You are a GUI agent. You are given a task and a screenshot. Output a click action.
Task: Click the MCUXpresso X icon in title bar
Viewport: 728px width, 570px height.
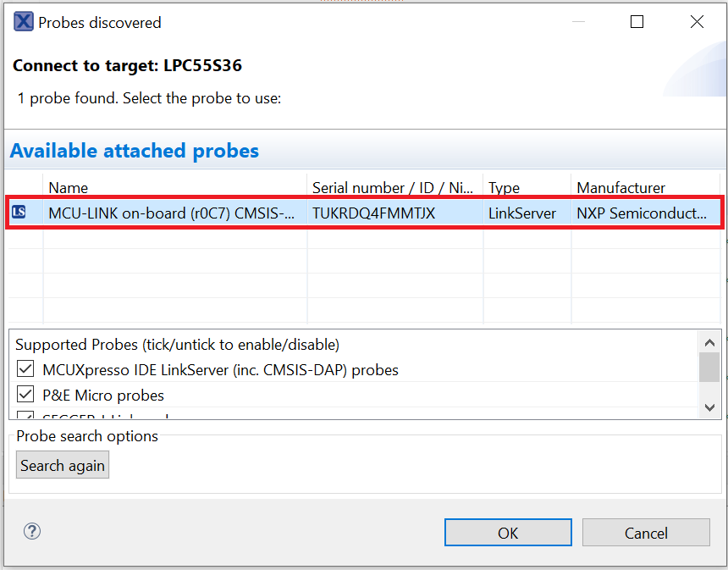pyautogui.click(x=24, y=22)
